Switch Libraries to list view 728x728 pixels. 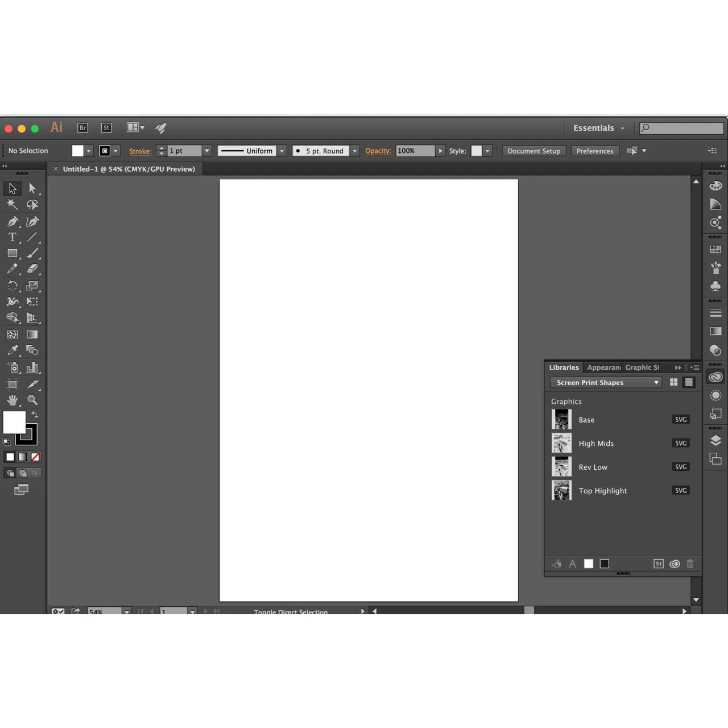point(689,382)
